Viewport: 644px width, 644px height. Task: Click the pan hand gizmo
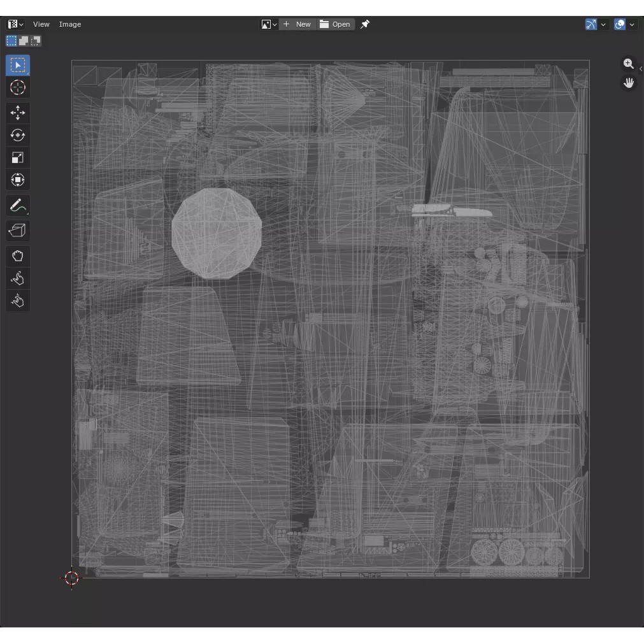click(629, 83)
